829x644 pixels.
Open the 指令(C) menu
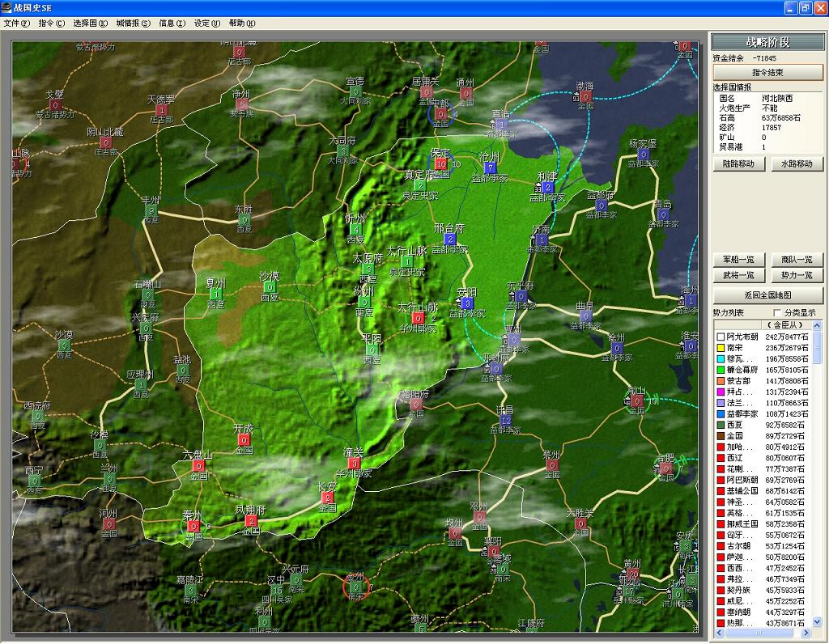tap(52, 23)
